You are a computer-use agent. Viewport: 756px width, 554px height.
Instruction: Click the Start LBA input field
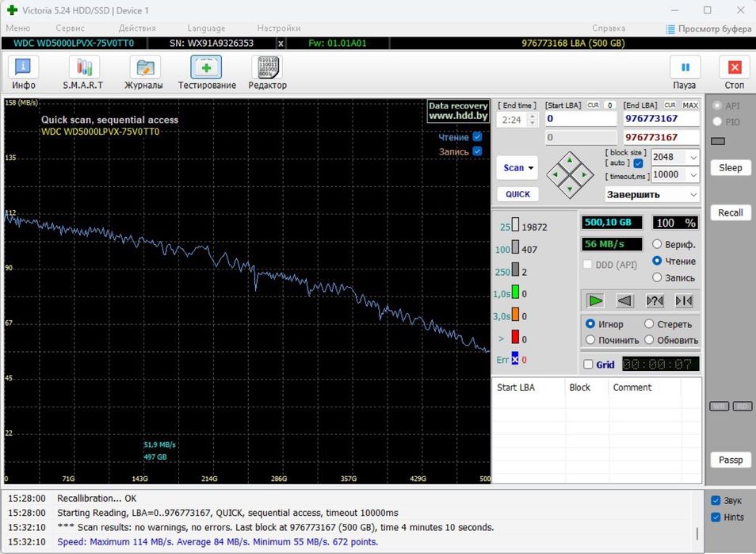click(580, 119)
